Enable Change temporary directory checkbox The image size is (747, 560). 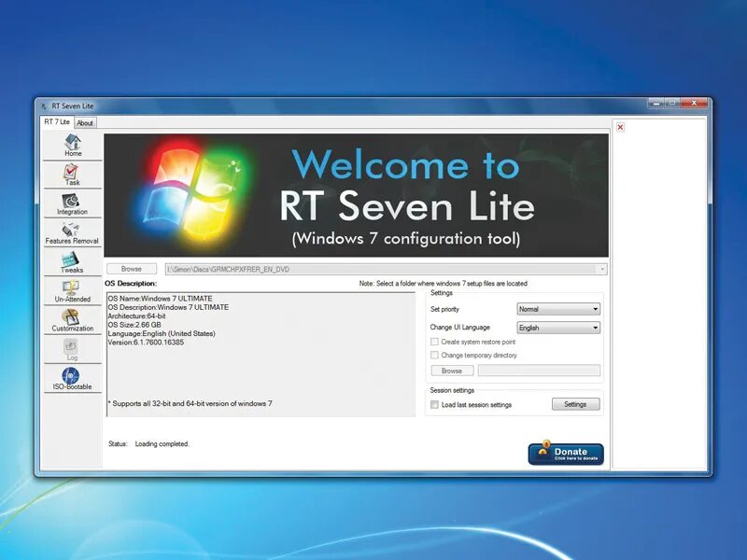[434, 356]
